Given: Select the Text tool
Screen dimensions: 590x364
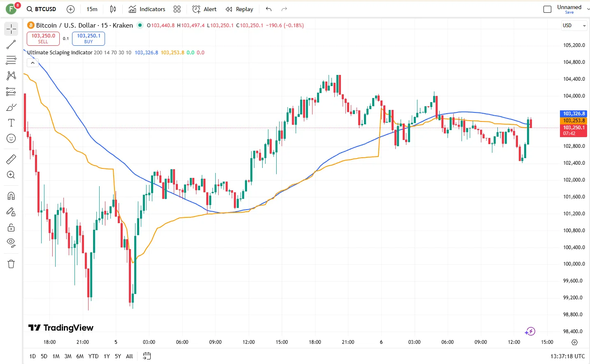Looking at the screenshot, I should [x=11, y=123].
